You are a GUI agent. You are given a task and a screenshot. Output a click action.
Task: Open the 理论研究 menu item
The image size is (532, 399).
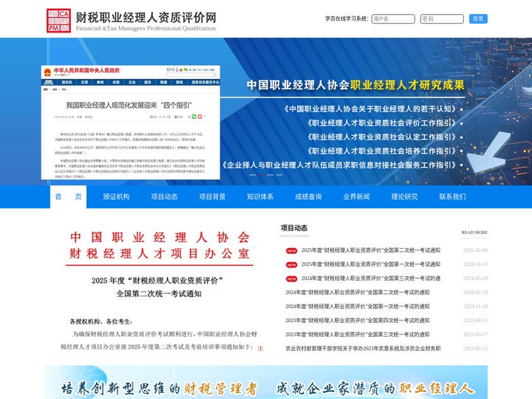tap(404, 197)
